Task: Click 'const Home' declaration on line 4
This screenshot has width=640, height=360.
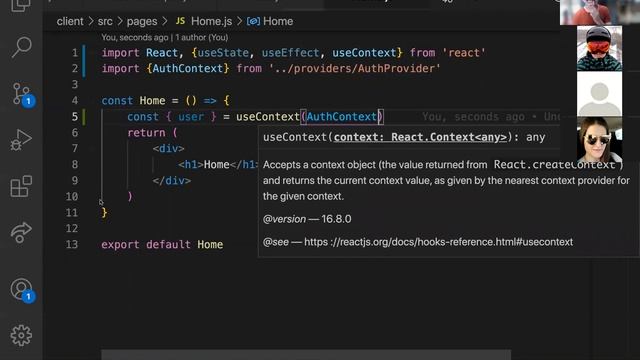Action: (133, 100)
